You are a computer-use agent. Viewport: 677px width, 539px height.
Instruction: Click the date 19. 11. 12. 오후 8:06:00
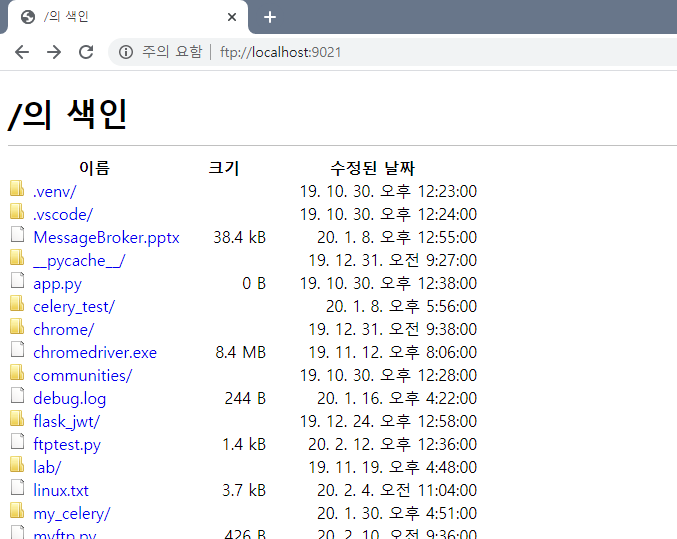(x=392, y=352)
